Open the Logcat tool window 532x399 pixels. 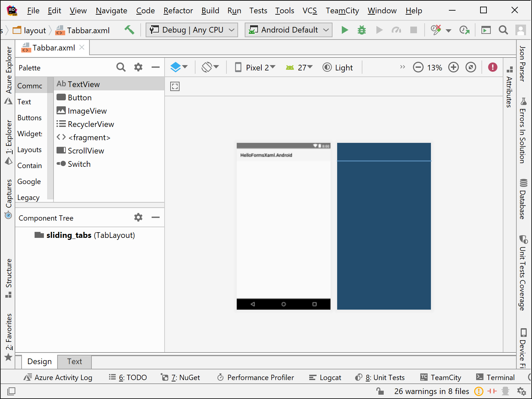click(x=325, y=377)
